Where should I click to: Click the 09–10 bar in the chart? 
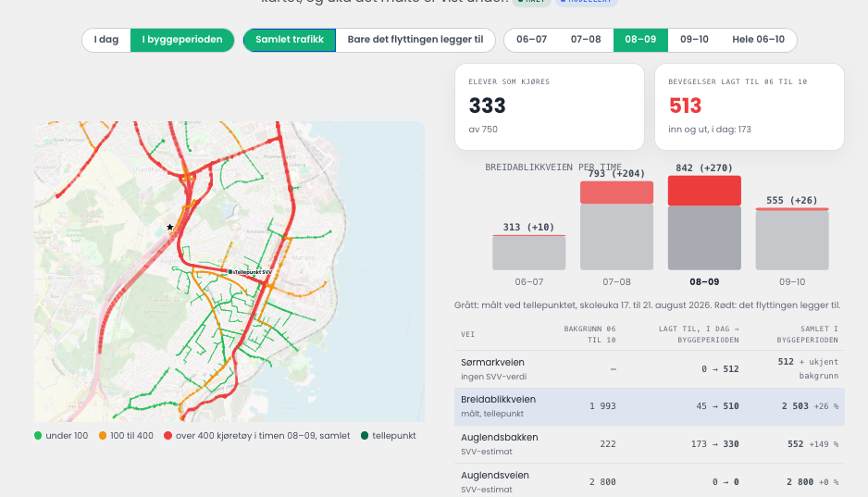click(792, 239)
